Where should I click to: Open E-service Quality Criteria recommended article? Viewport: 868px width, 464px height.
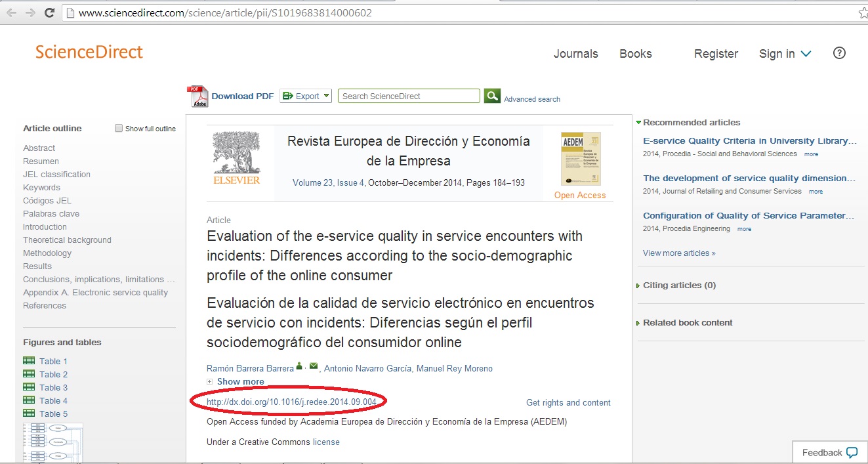[x=750, y=140]
